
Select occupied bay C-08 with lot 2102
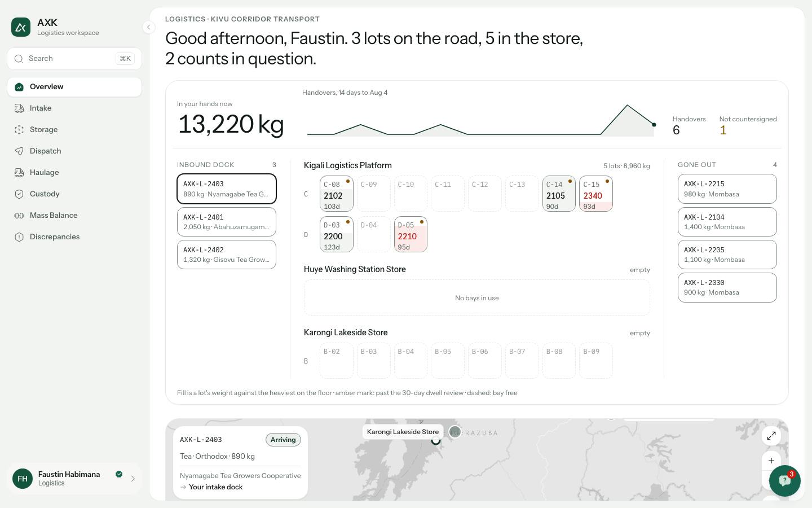pyautogui.click(x=337, y=194)
